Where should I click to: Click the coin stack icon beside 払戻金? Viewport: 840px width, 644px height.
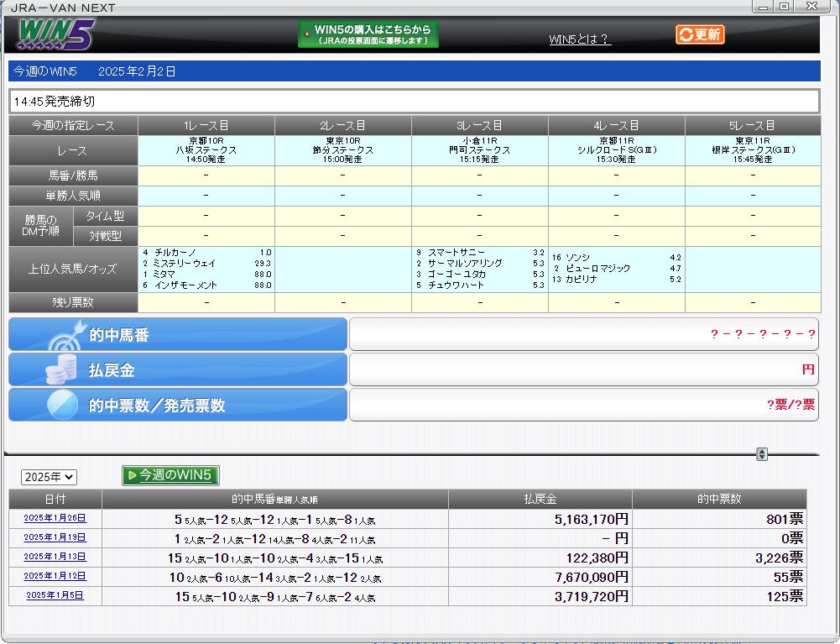pyautogui.click(x=60, y=369)
